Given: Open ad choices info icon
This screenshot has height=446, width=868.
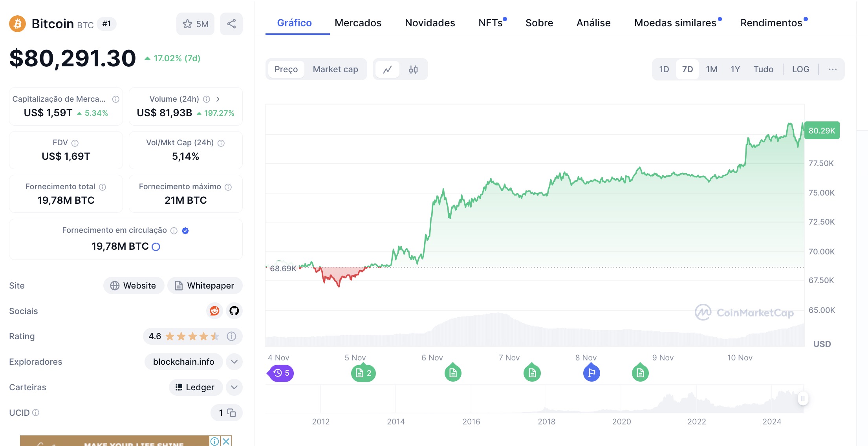Looking at the screenshot, I should tap(215, 441).
